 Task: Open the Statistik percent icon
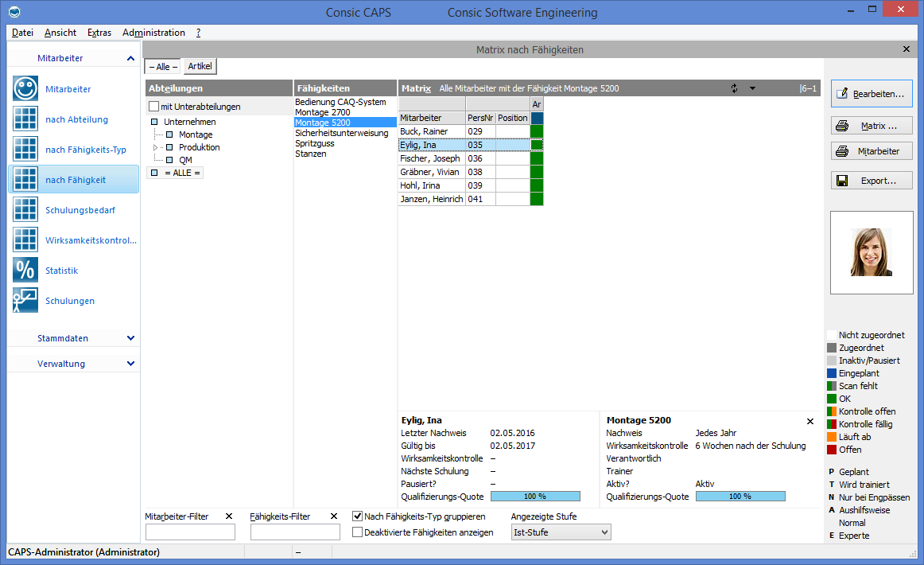(25, 271)
